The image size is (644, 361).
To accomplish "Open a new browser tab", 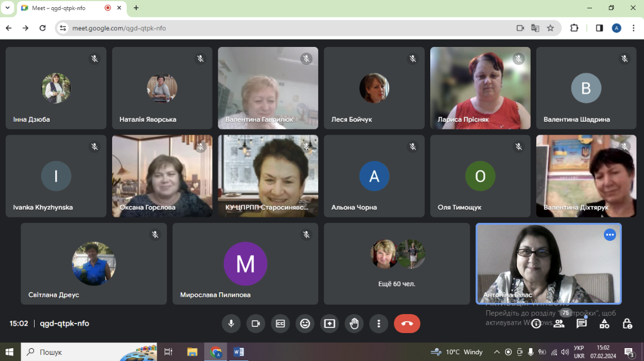I will 136,8.
